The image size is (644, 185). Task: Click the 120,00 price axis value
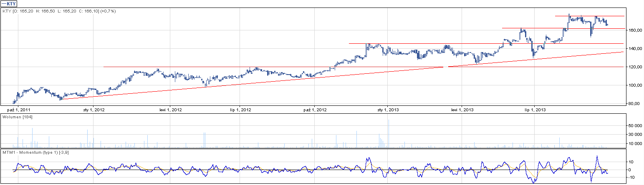pyautogui.click(x=635, y=67)
